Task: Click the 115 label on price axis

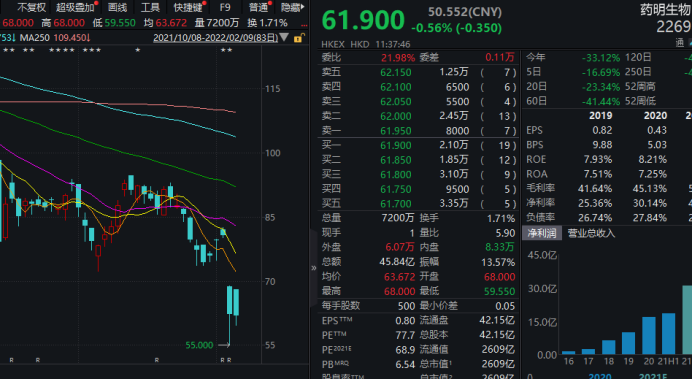Action: tap(273, 89)
